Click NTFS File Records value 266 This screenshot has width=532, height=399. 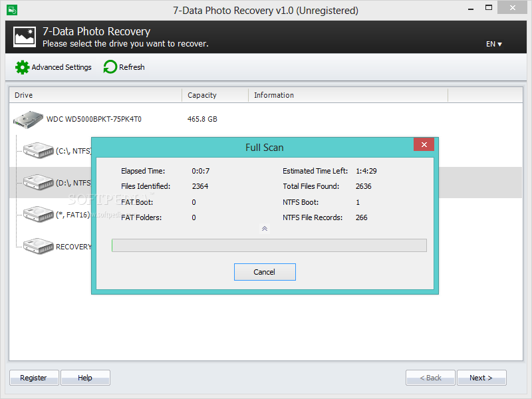(x=361, y=217)
